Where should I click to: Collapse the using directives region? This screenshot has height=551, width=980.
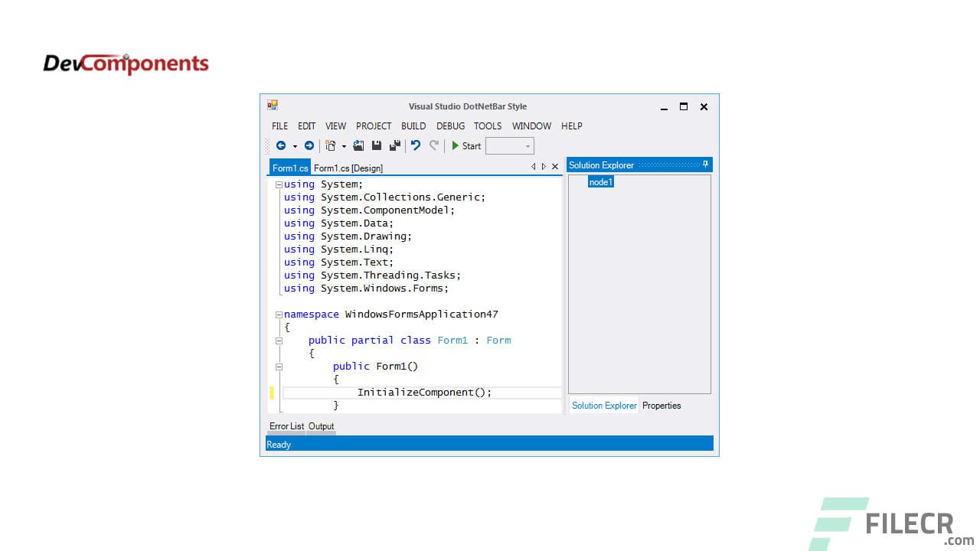tap(279, 184)
